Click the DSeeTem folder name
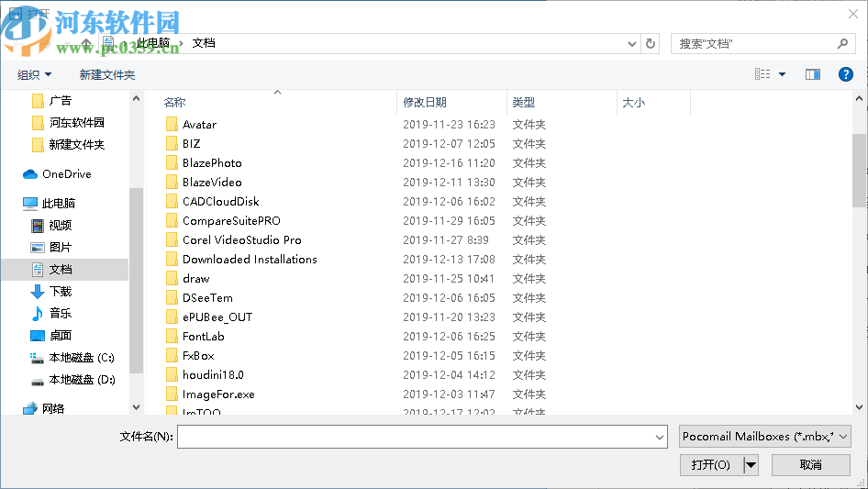 pos(207,298)
